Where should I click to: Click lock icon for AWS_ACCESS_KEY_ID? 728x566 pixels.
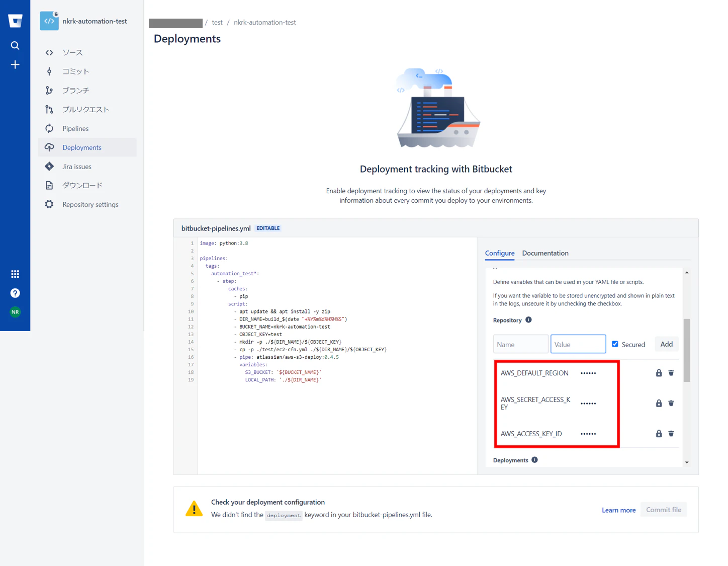pos(659,433)
